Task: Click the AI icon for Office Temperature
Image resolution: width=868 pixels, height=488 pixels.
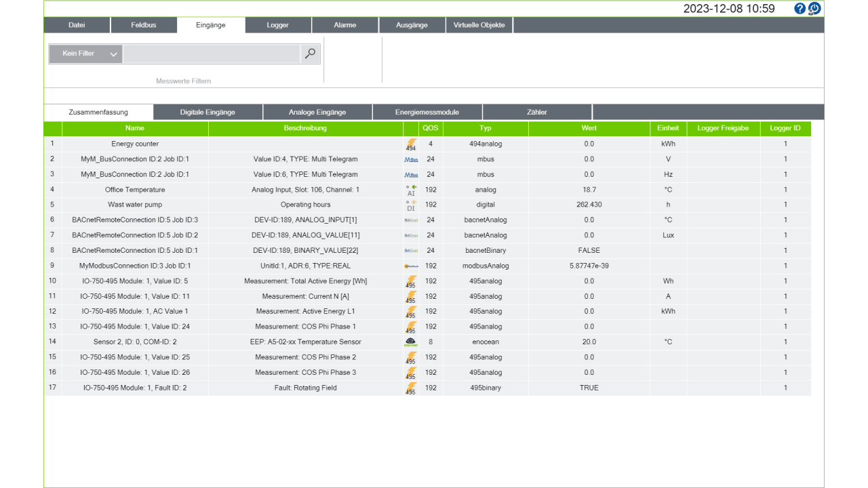Action: point(411,190)
